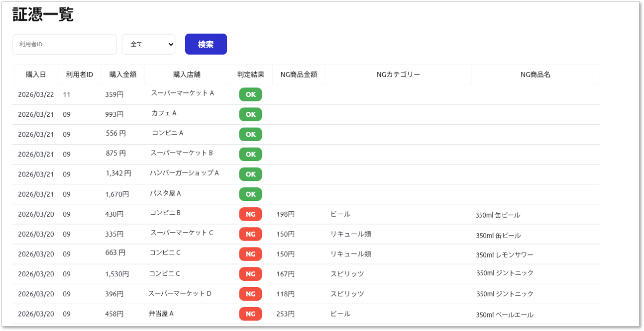
Task: Click OK badge in パスタ屋 A row
Action: pyautogui.click(x=251, y=194)
